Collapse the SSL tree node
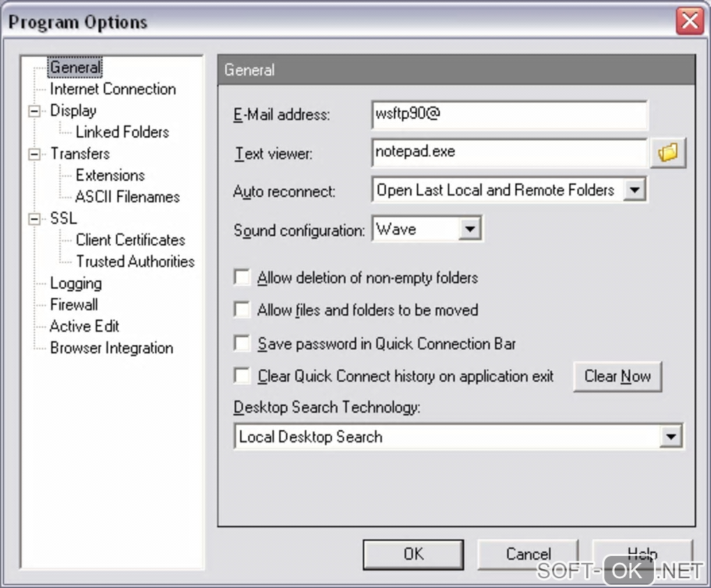The image size is (711, 588). (34, 219)
